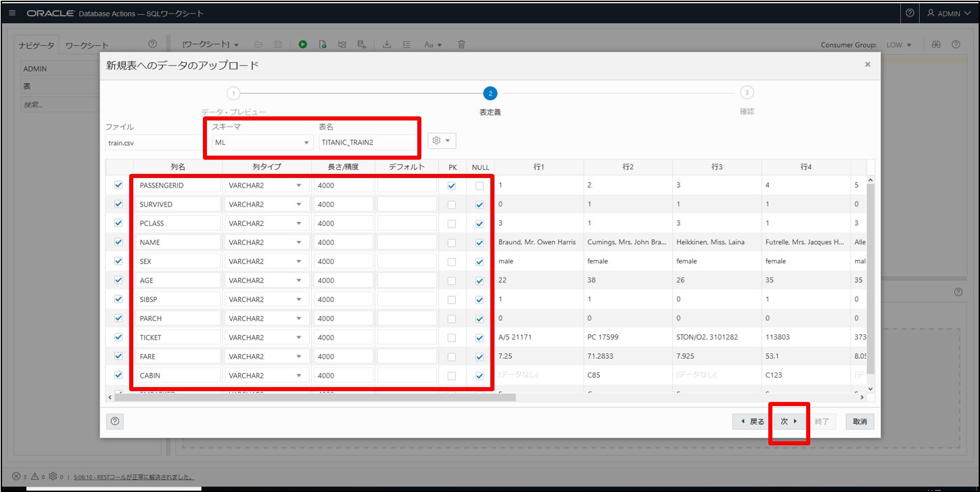
Task: Open the gear settings menu beside table name
Action: click(x=442, y=141)
